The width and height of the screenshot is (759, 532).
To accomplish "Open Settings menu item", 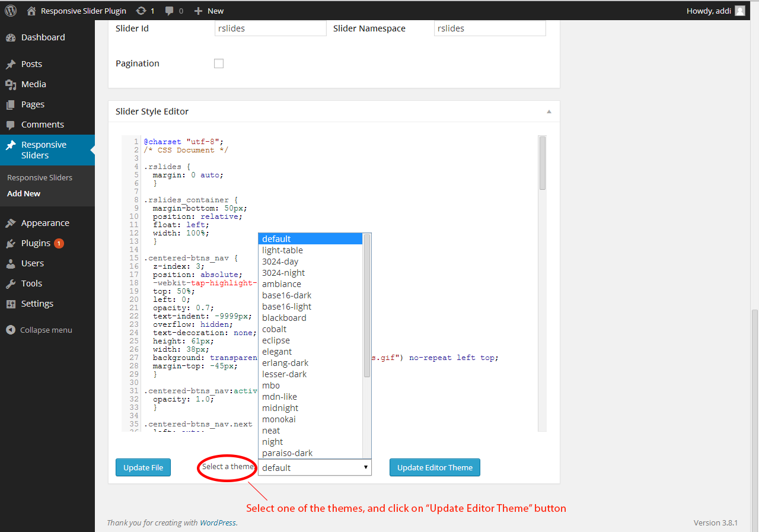I will (x=47, y=304).
